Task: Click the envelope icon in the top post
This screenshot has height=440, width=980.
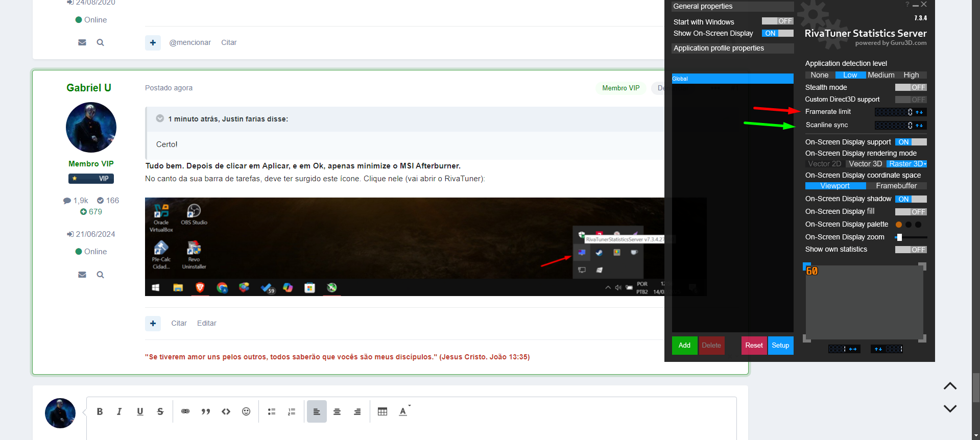Action: tap(82, 42)
